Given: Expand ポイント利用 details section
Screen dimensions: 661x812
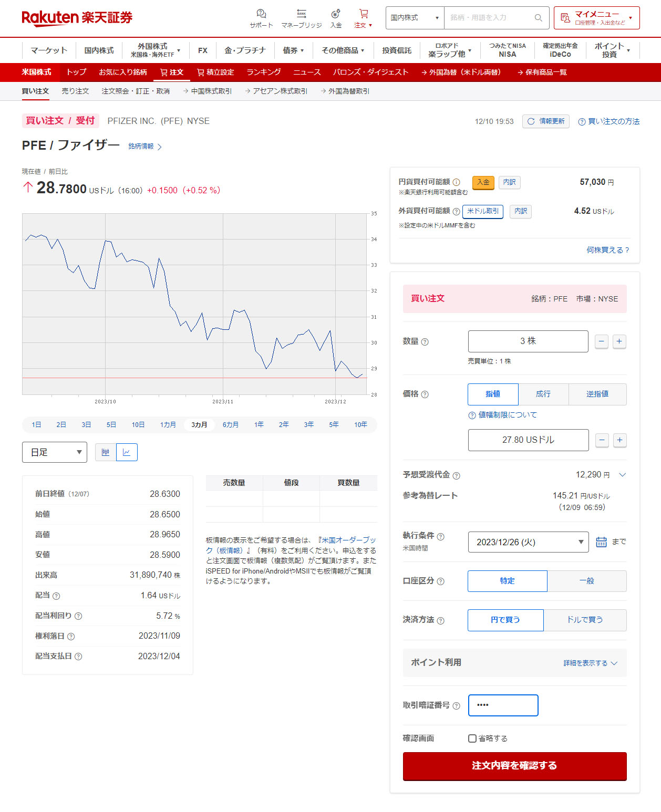Looking at the screenshot, I should 590,663.
